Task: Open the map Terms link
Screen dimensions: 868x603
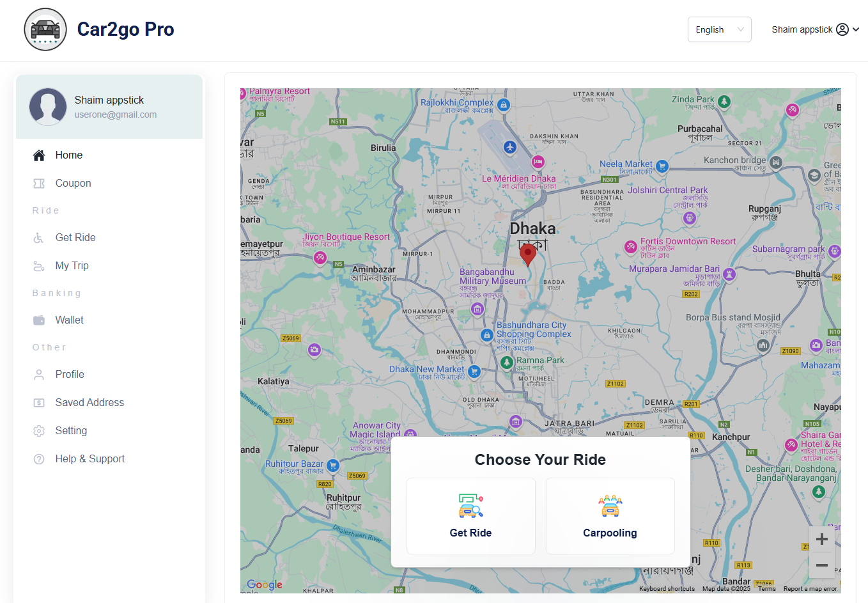Action: tap(767, 589)
